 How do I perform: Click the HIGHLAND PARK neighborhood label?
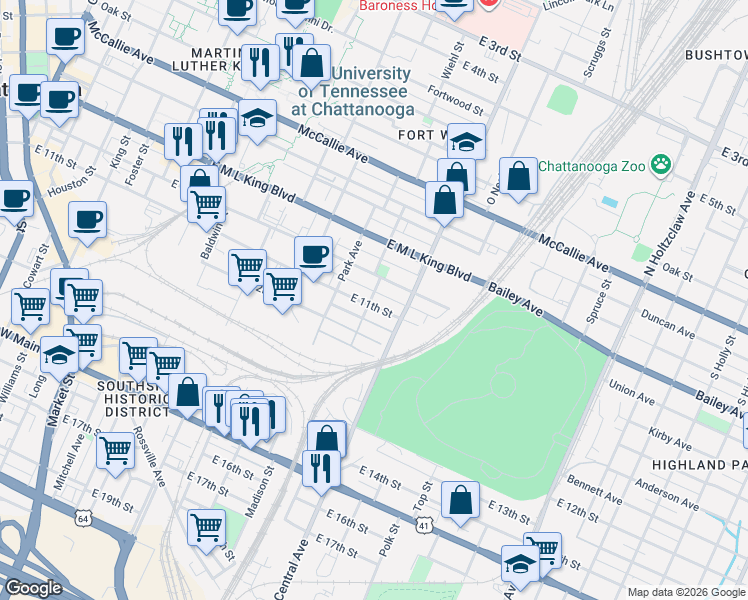699,465
